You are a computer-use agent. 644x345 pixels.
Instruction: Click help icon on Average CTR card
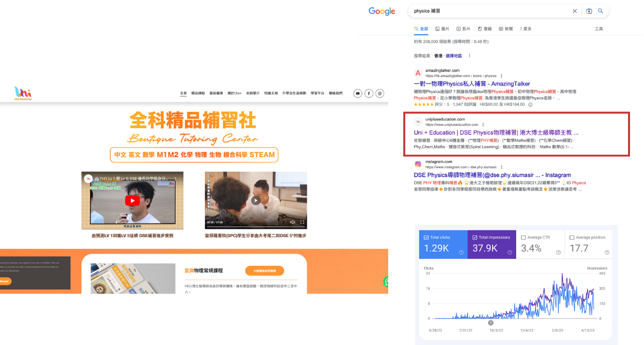[x=558, y=252]
